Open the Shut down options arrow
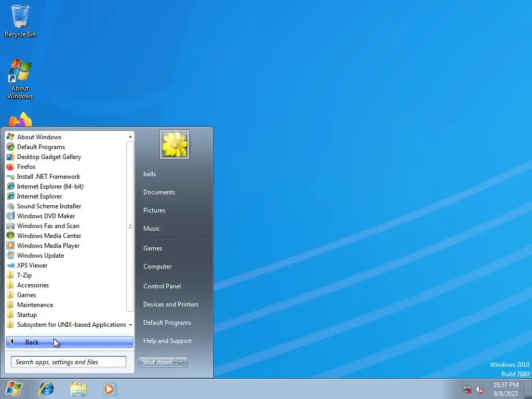 [181, 362]
